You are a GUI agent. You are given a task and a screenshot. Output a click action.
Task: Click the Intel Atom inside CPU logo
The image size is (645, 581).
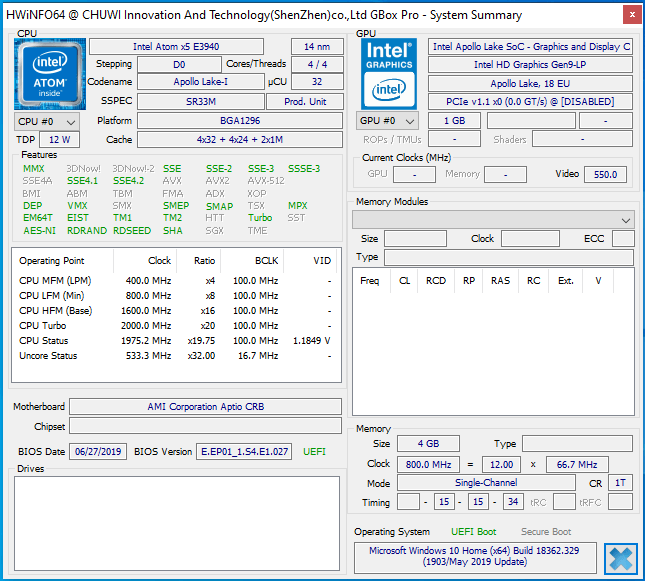50,74
